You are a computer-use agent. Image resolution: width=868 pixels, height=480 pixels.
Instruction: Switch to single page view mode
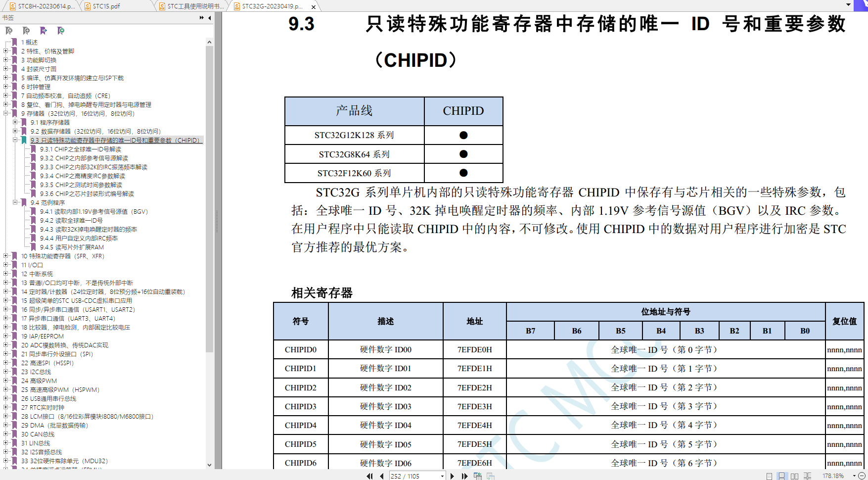(x=769, y=476)
